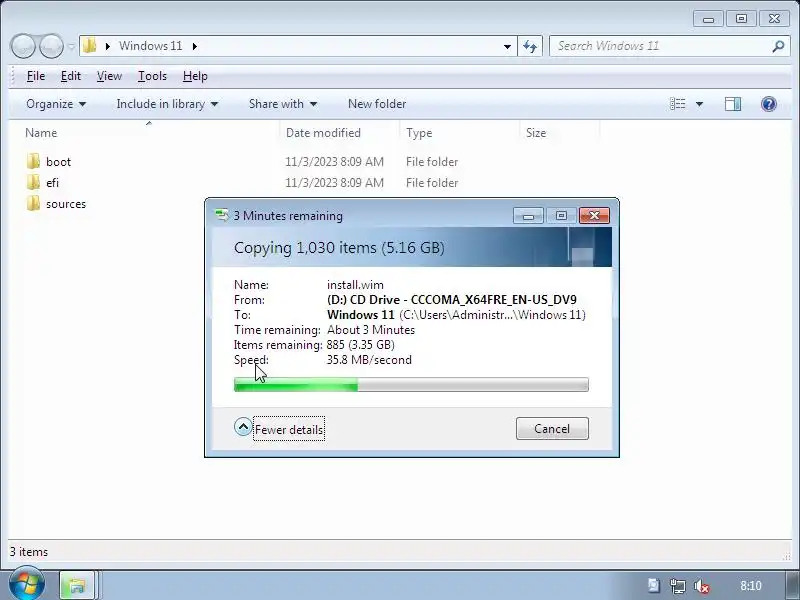Collapse details with the chevron icon
The height and width of the screenshot is (600, 800).
(x=243, y=427)
